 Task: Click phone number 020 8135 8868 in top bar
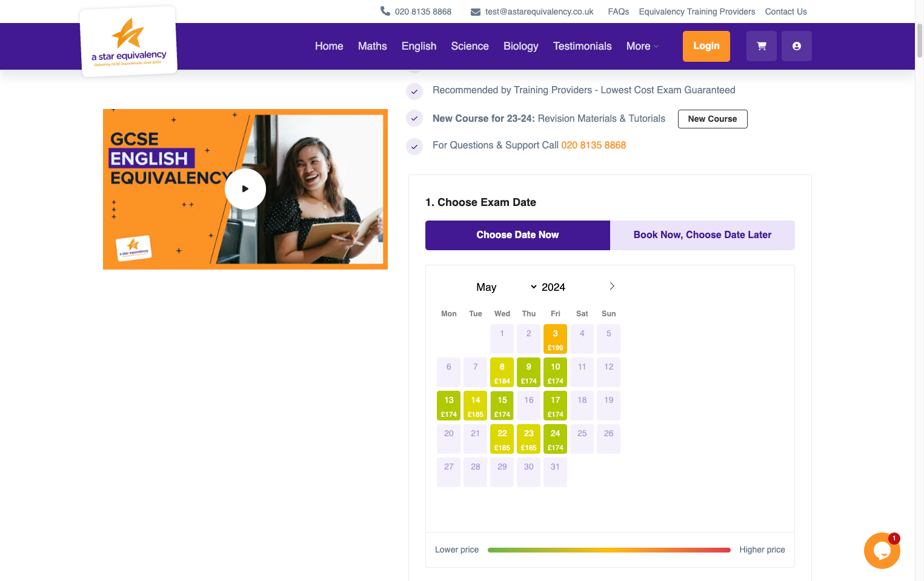coord(423,12)
